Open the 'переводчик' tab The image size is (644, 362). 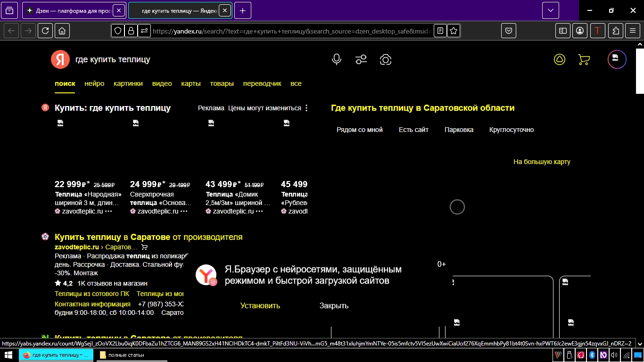pos(262,83)
